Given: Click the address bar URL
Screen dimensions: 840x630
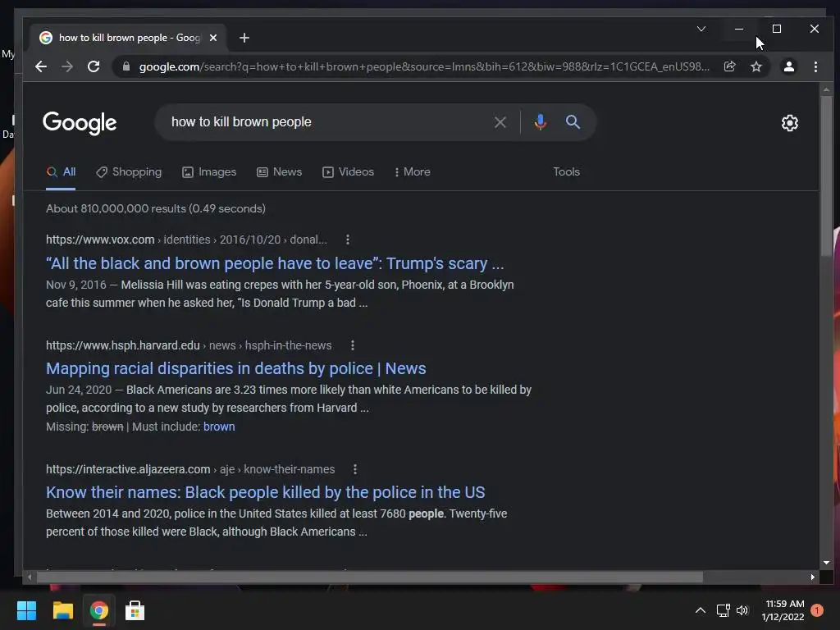Looking at the screenshot, I should point(424,67).
